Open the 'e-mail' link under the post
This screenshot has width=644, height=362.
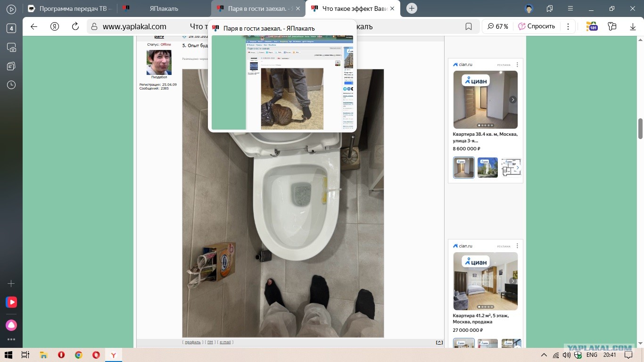pos(225,342)
